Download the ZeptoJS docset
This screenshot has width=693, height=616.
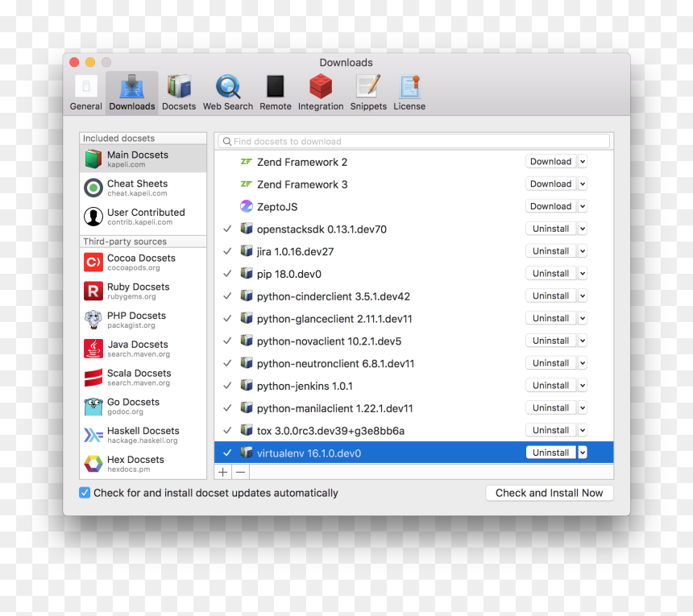(x=550, y=206)
